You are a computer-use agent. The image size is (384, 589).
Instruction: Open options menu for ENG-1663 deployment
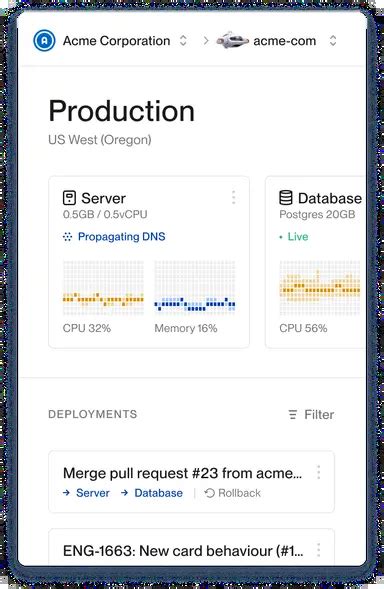(319, 550)
